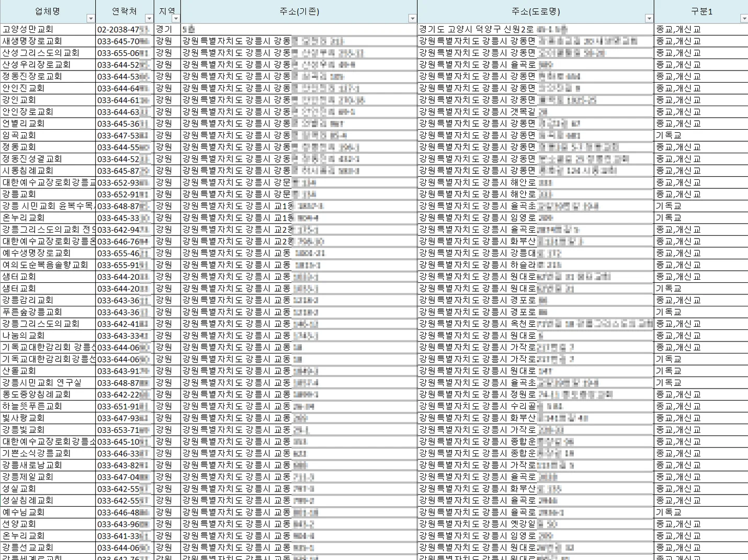Select the 강원 cell in 언별리교회 row

click(167, 123)
